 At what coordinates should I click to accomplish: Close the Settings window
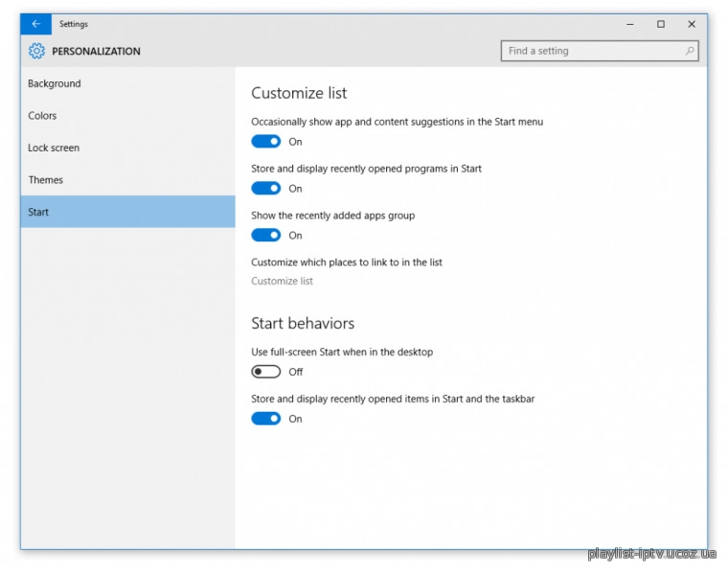[x=692, y=24]
